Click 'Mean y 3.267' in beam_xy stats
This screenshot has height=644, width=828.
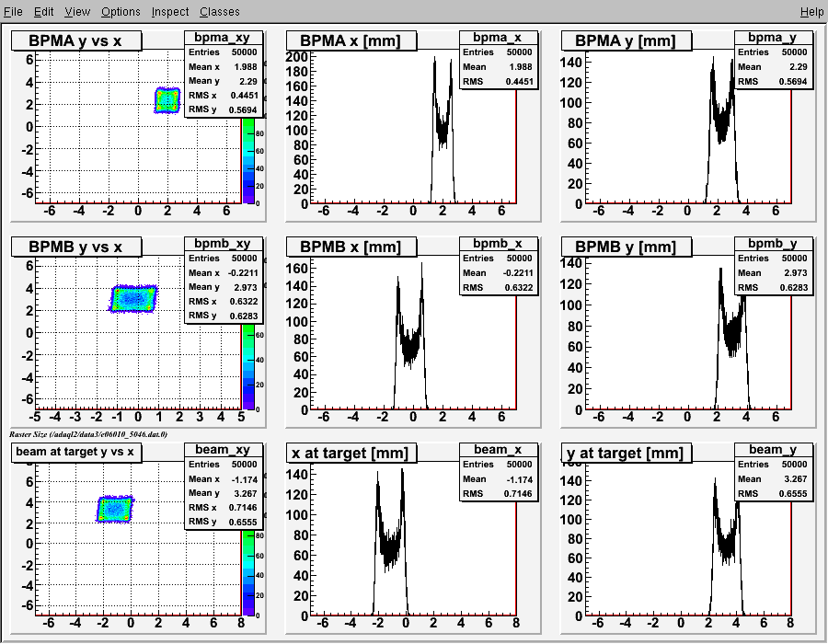[224, 493]
